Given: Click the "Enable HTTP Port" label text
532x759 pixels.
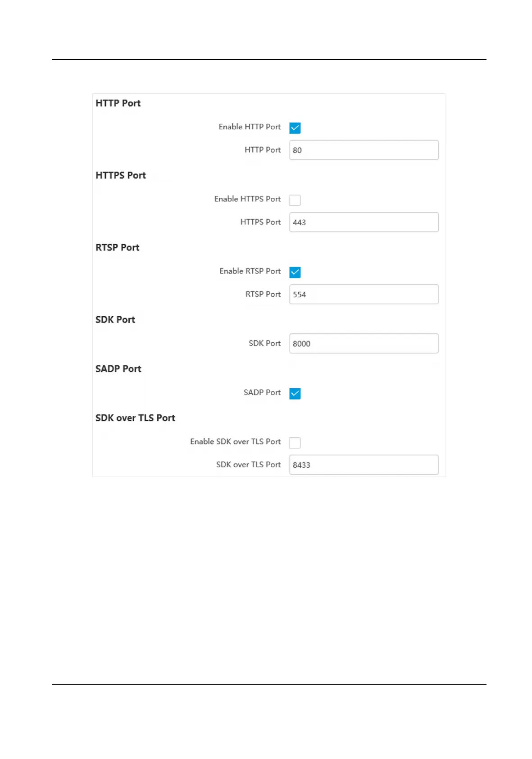Looking at the screenshot, I should [x=250, y=127].
